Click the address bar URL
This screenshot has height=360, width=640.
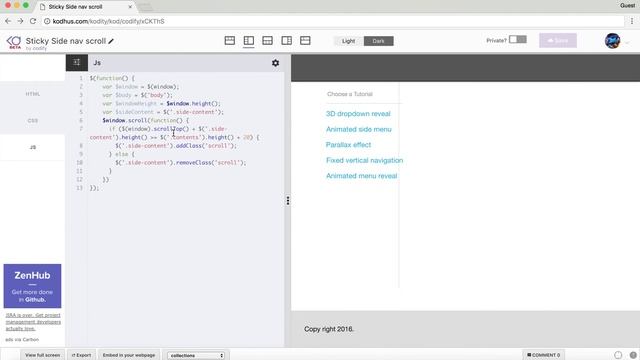[109, 21]
